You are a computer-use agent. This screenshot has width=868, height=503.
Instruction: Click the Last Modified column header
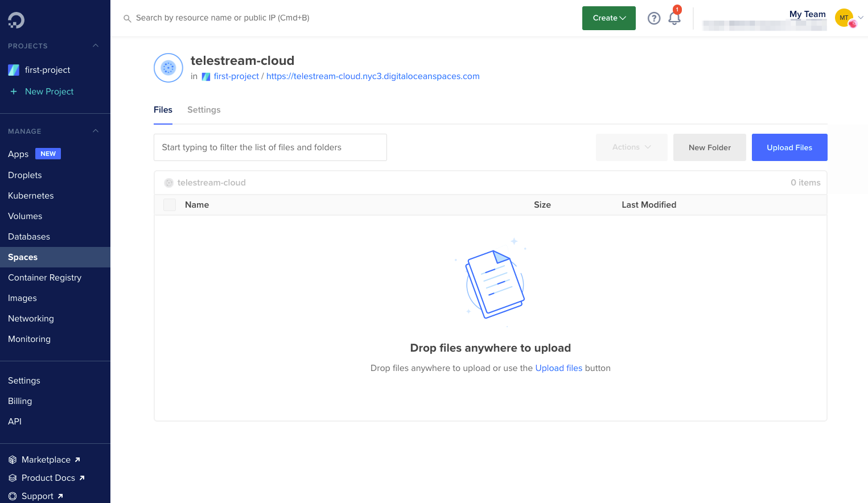click(x=649, y=205)
